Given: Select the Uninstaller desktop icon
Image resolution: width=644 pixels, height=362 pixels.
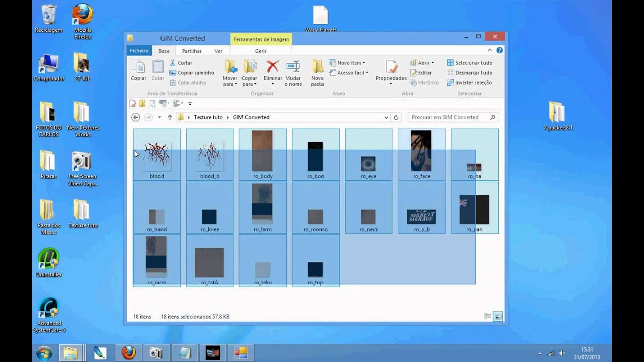Looking at the screenshot, I should pyautogui.click(x=49, y=262).
